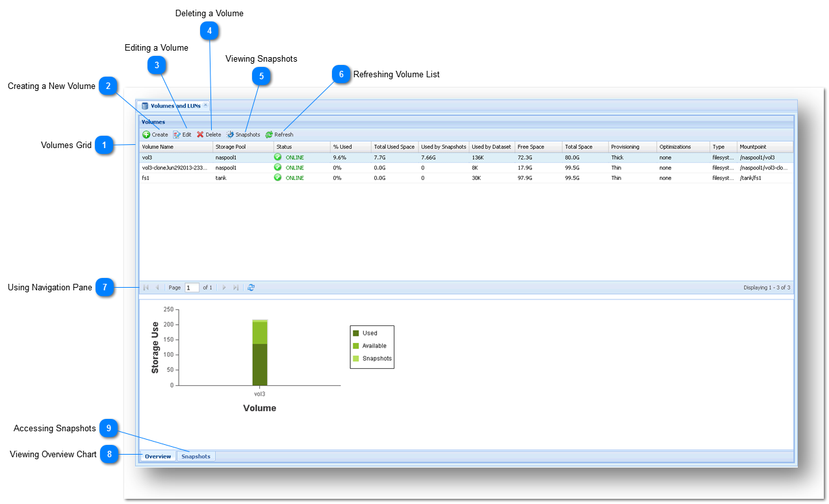829x504 pixels.
Task: Click the previous page arrow
Action: click(157, 287)
